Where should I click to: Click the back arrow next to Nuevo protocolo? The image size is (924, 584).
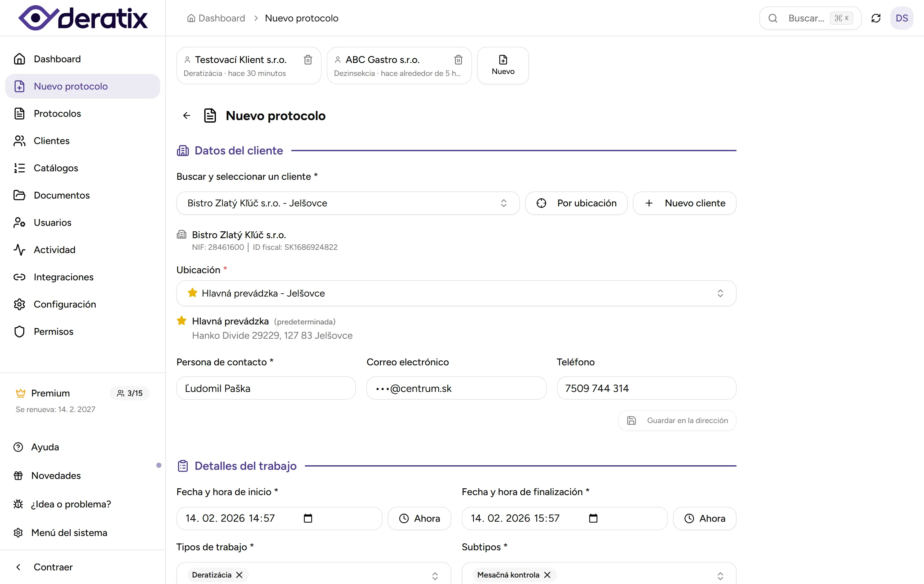[186, 116]
